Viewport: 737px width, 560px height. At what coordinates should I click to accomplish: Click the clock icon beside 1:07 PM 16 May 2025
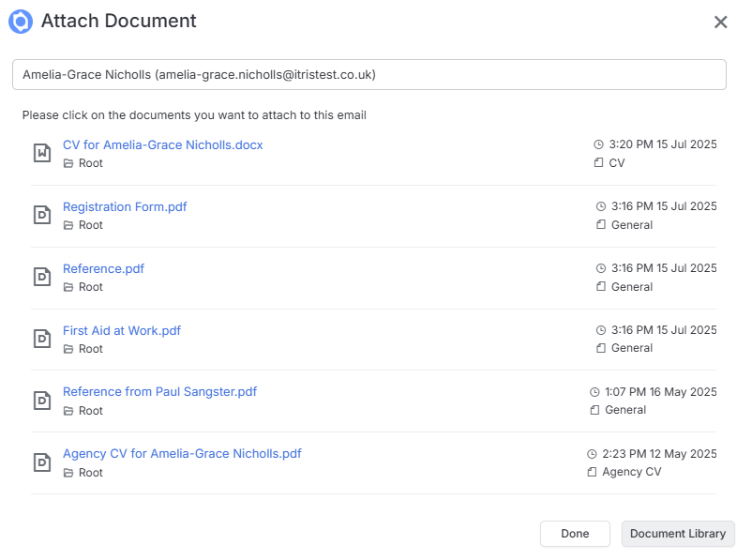594,392
